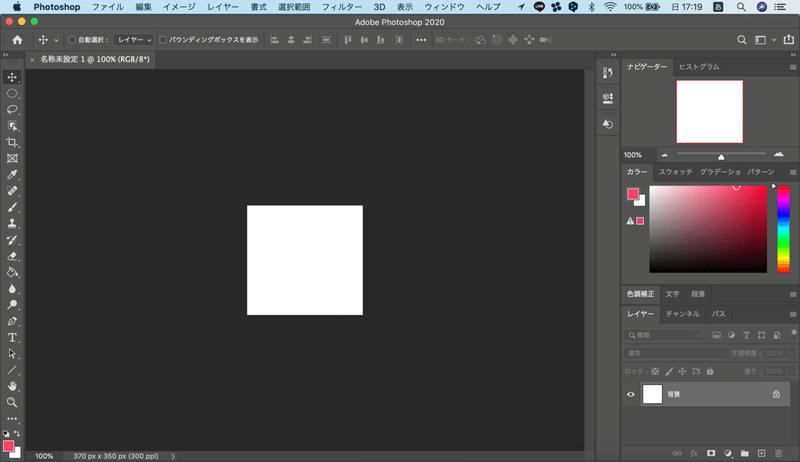Select the Zoom tool
The width and height of the screenshot is (800, 462).
(x=12, y=402)
